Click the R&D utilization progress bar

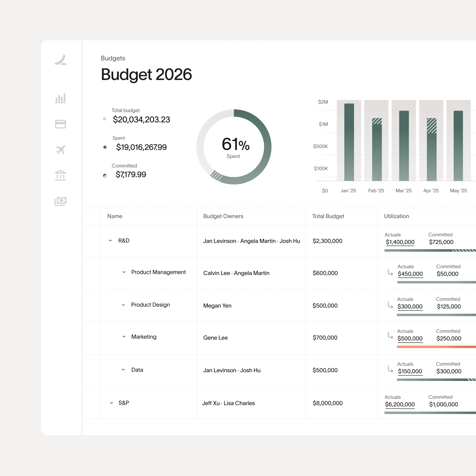(430, 250)
